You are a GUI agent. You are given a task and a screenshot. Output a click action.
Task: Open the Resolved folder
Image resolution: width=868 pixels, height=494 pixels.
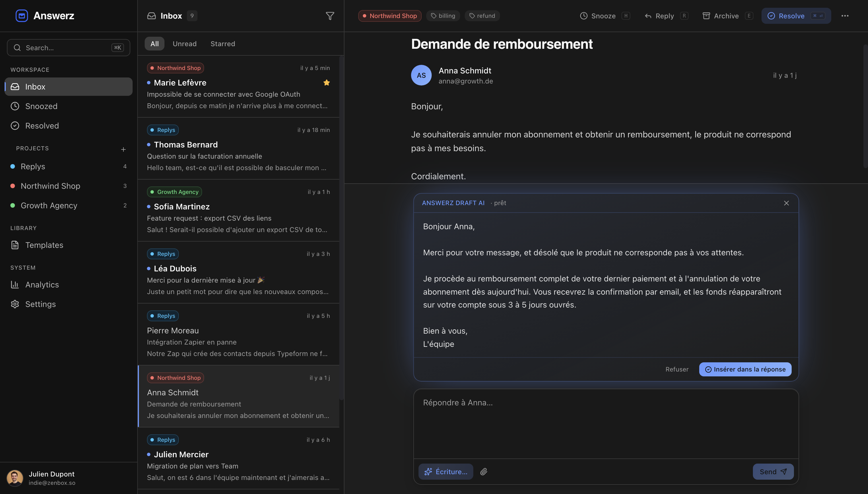click(69, 126)
